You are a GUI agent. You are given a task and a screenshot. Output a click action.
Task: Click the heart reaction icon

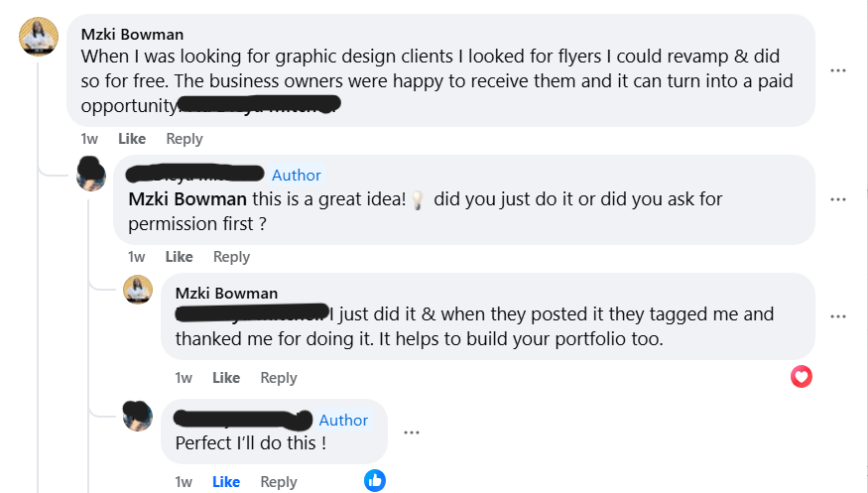click(x=802, y=377)
